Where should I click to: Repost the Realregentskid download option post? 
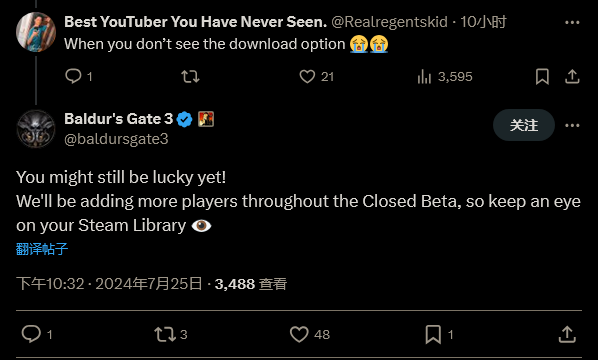(190, 76)
